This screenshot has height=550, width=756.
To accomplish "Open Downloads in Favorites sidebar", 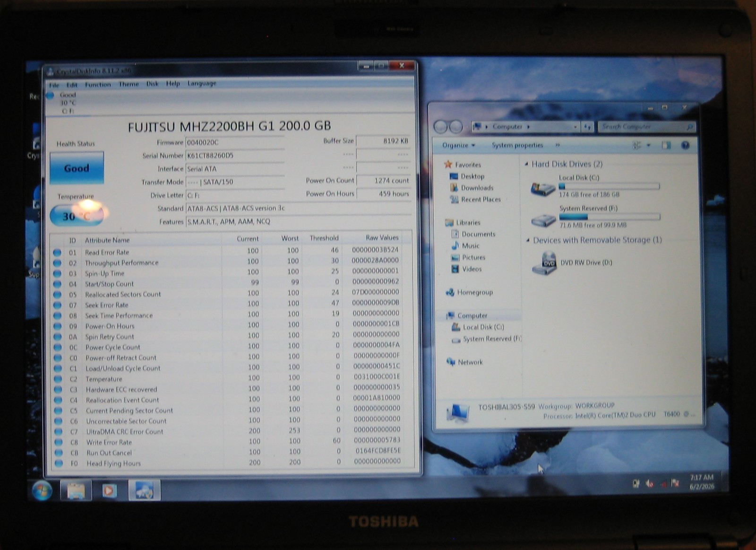I will point(477,188).
